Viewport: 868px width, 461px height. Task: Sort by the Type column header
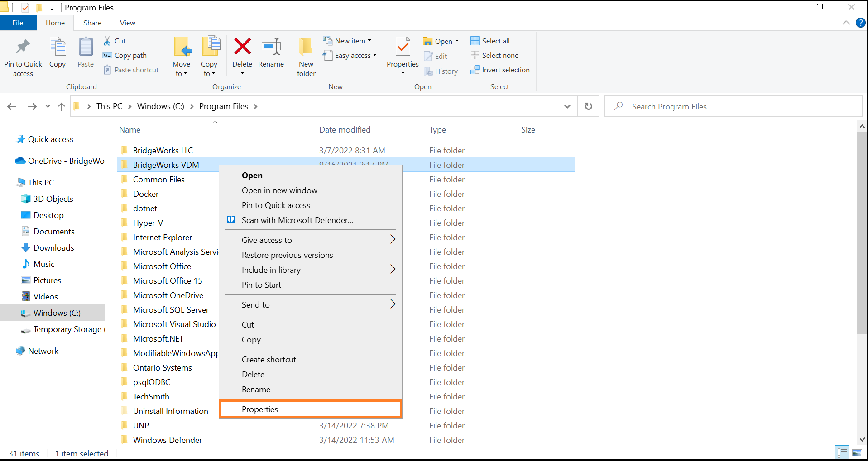[x=437, y=130]
